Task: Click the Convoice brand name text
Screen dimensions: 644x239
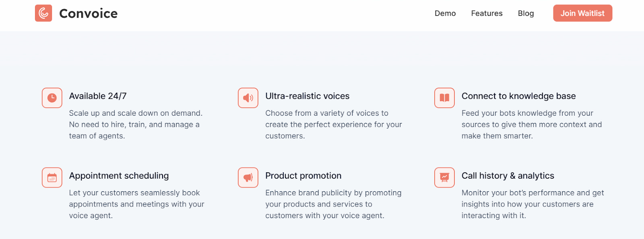Action: click(89, 14)
